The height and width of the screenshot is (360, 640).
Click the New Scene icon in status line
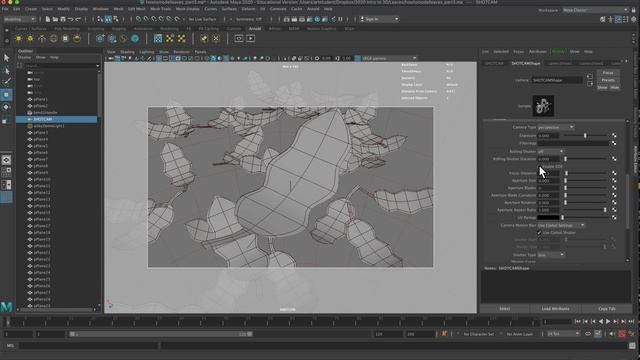48,19
